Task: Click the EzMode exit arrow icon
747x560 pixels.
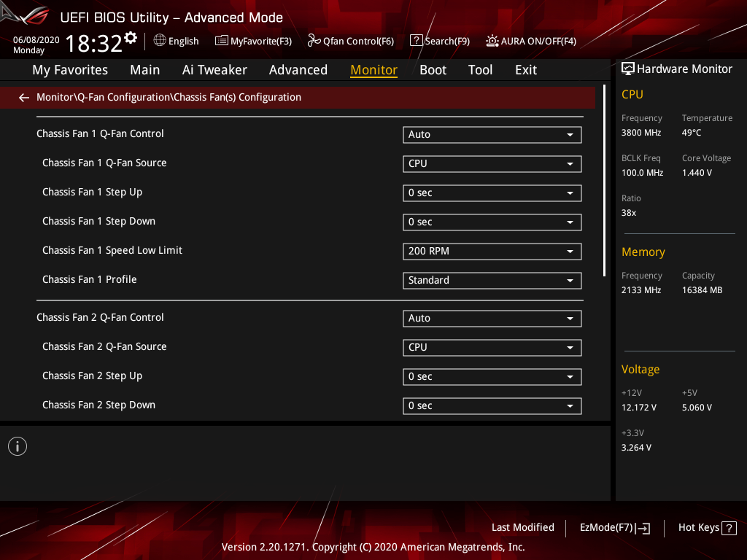Action: [643, 528]
